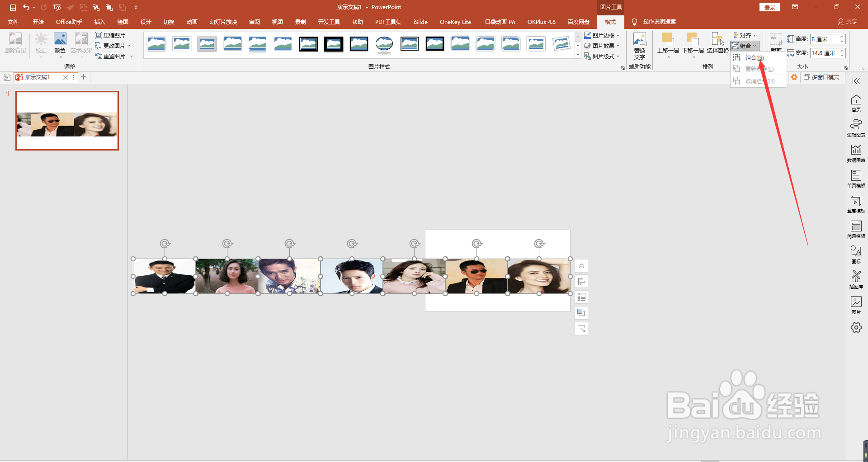Expand the picture styles gallery More arrow
The image size is (868, 462).
tap(578, 55)
